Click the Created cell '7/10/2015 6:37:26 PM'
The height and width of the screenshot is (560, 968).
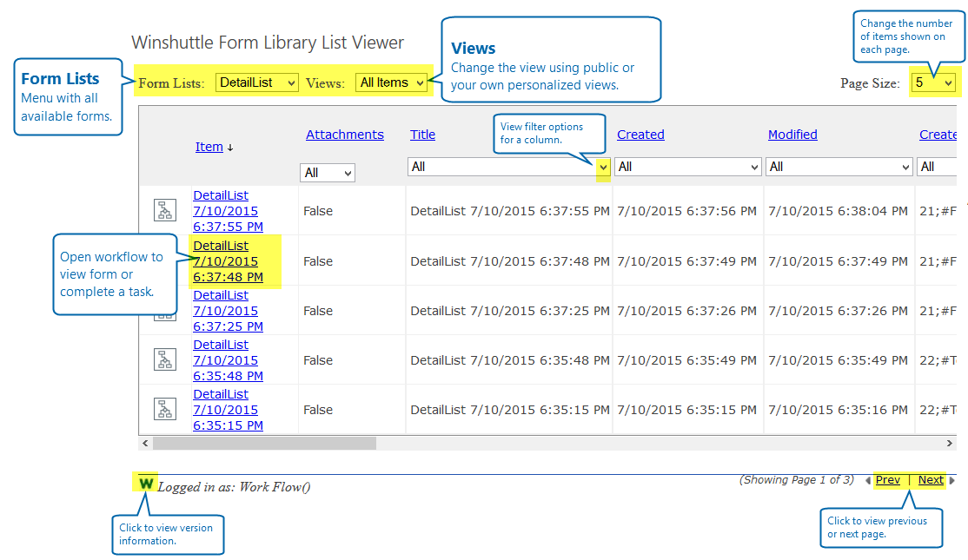(x=686, y=311)
